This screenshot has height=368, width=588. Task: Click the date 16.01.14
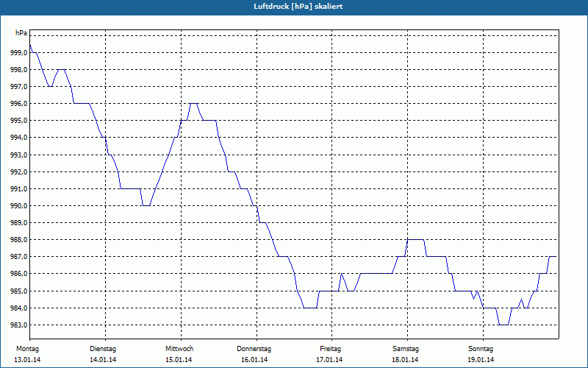click(x=254, y=360)
